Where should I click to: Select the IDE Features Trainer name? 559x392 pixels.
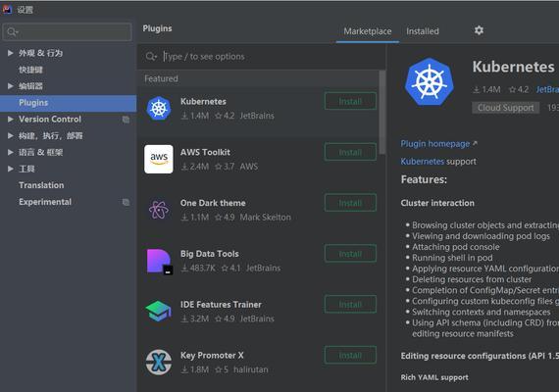pos(221,305)
